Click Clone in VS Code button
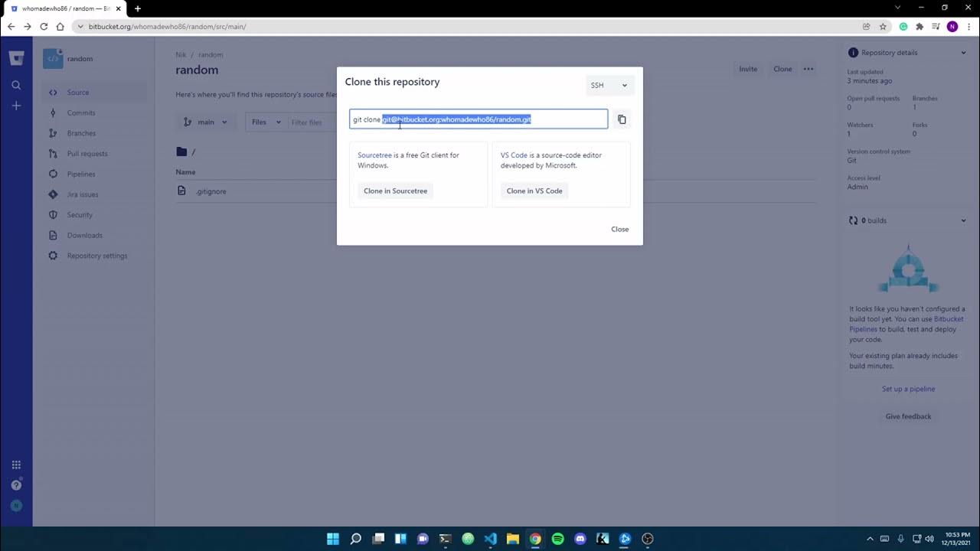This screenshot has height=551, width=980. tap(534, 191)
